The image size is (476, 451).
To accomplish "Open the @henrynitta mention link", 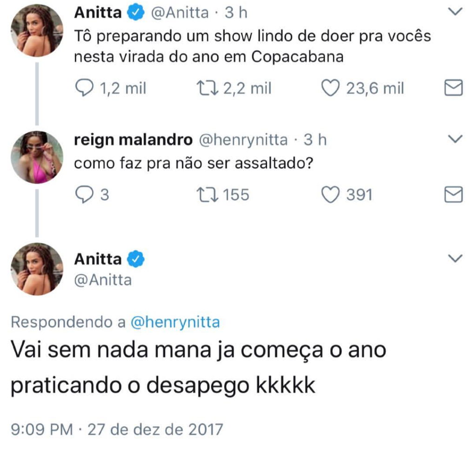I will [x=175, y=322].
